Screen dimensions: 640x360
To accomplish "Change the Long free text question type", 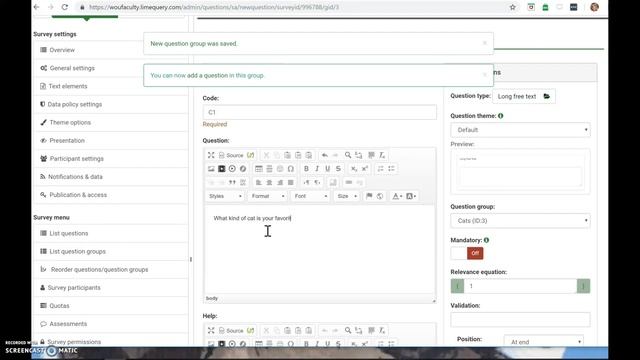I will click(x=524, y=96).
